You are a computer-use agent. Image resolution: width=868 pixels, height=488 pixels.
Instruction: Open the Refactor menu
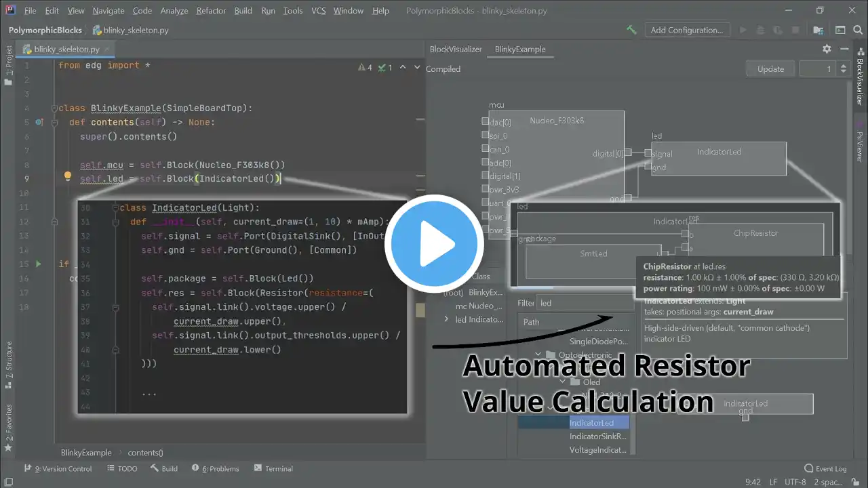point(211,11)
